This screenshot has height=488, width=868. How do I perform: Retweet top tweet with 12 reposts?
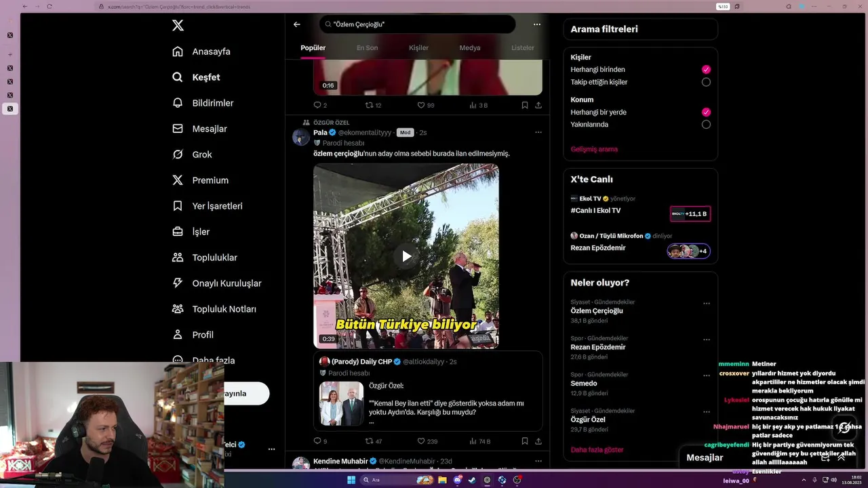(x=374, y=105)
